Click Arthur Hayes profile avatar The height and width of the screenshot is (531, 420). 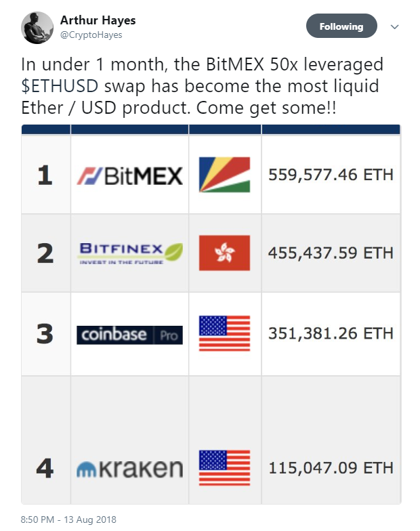pyautogui.click(x=37, y=28)
